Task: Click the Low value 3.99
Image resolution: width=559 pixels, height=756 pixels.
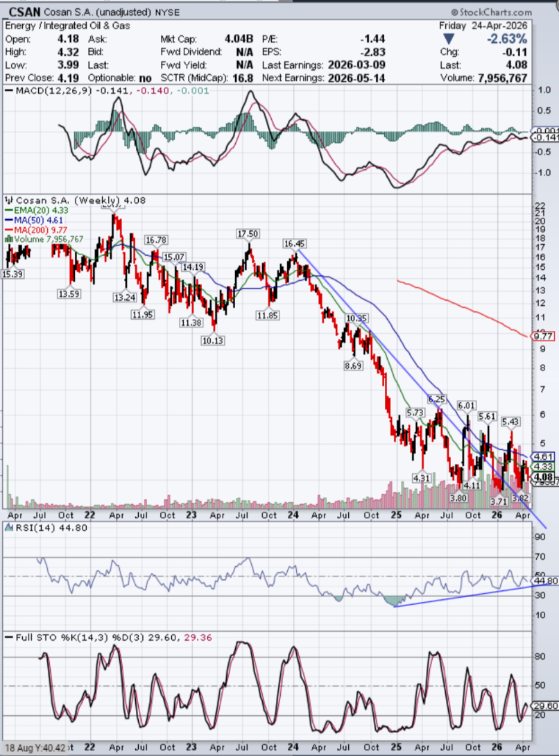Action: coord(68,65)
